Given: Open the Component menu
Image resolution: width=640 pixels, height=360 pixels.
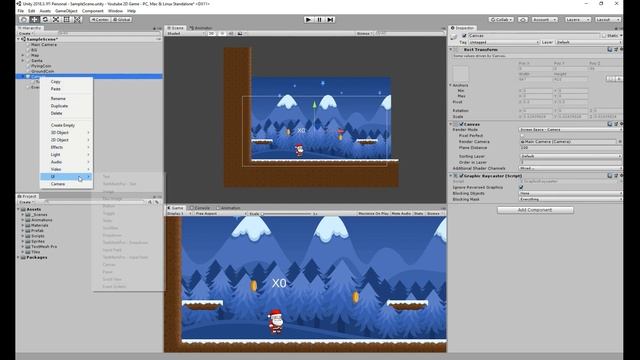Looking at the screenshot, I should (x=93, y=11).
